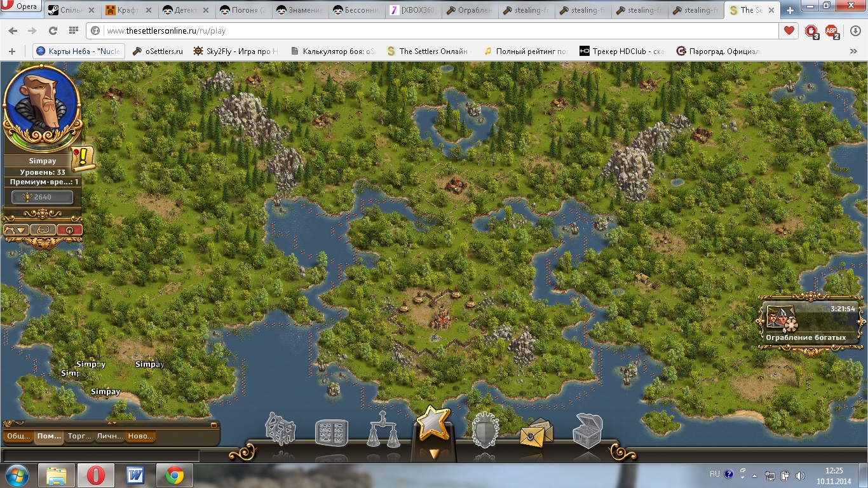The image size is (868, 488).
Task: Switch to the Steam 'Спільн' tab
Action: [71, 10]
